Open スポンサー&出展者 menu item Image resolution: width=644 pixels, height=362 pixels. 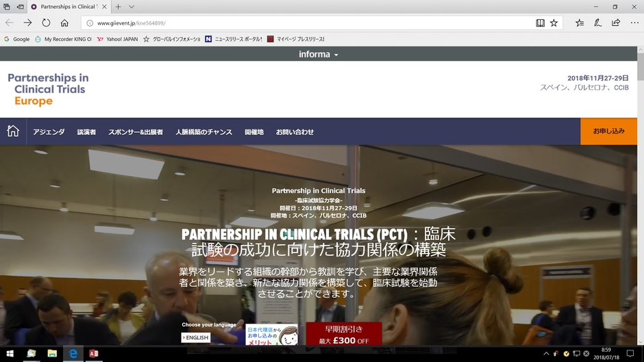[x=136, y=132]
